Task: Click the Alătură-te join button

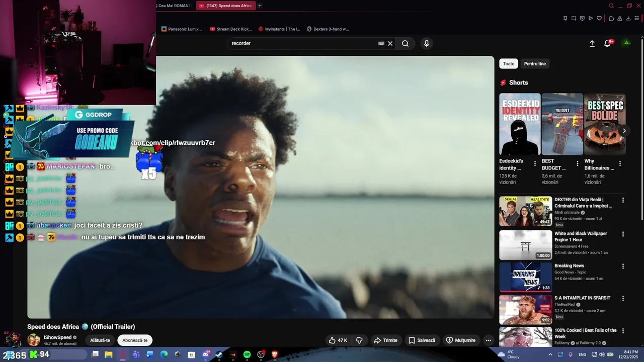Action: 100,340
